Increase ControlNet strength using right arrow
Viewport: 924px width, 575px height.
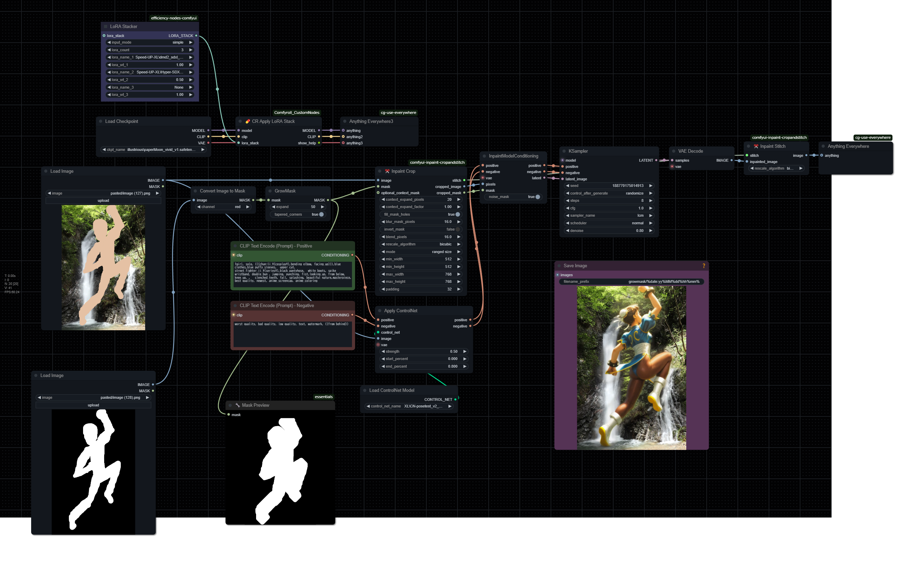point(464,351)
